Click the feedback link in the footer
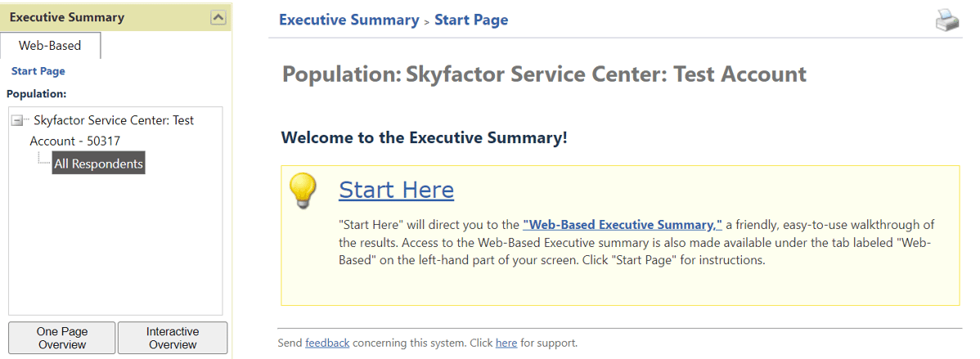Viewport: 980px width, 359px height. pyautogui.click(x=327, y=343)
